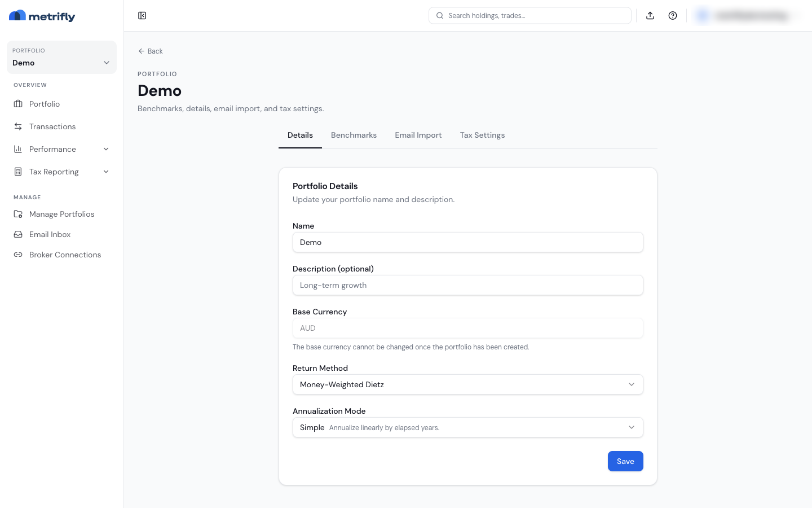Switch to the Details tab

click(x=300, y=135)
